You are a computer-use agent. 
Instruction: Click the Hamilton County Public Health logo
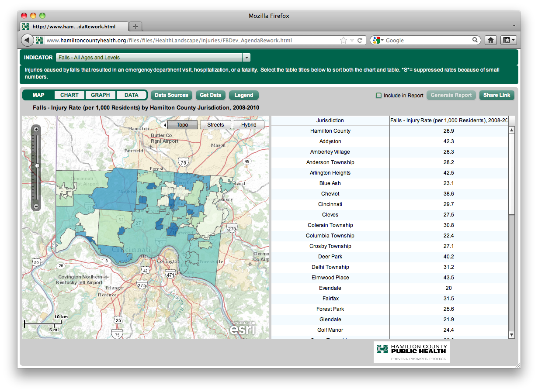412,352
